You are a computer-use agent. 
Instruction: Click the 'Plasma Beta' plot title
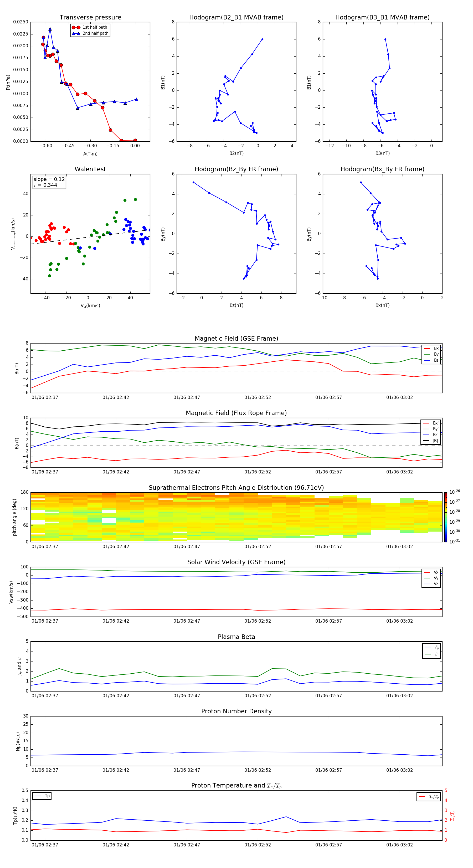[236, 637]
